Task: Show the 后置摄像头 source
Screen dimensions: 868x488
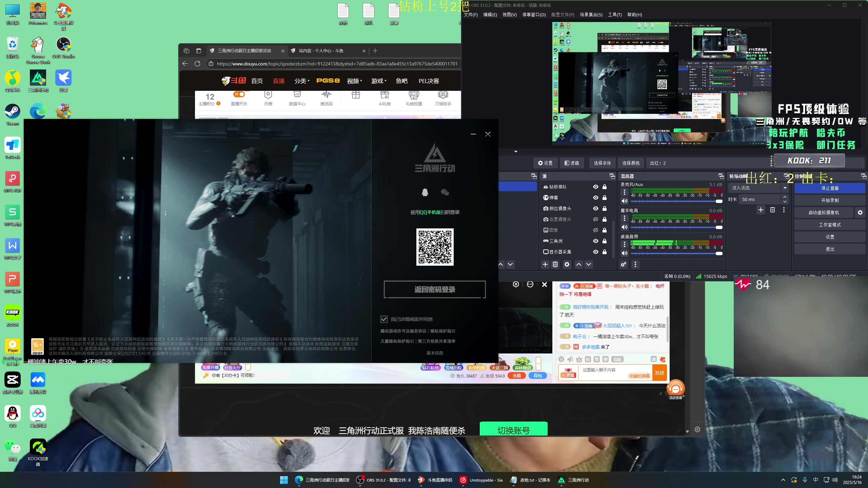Action: (595, 219)
